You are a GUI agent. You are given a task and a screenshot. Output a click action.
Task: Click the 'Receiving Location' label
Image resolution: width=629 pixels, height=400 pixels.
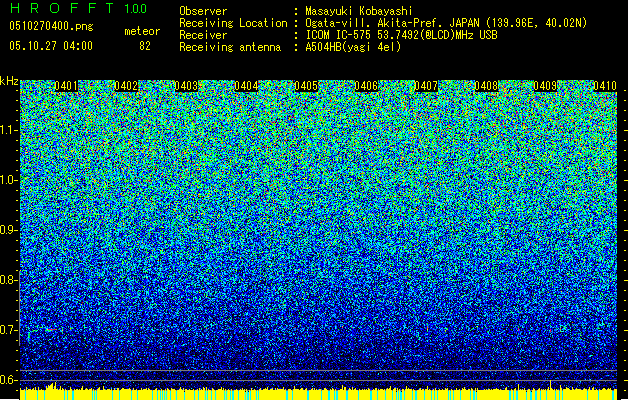tap(233, 23)
